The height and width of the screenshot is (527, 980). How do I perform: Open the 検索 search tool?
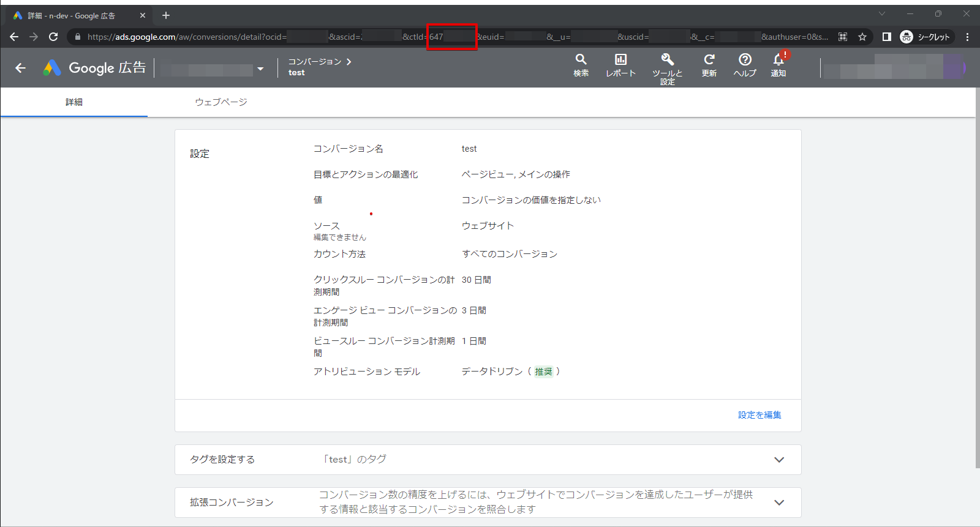(x=581, y=65)
